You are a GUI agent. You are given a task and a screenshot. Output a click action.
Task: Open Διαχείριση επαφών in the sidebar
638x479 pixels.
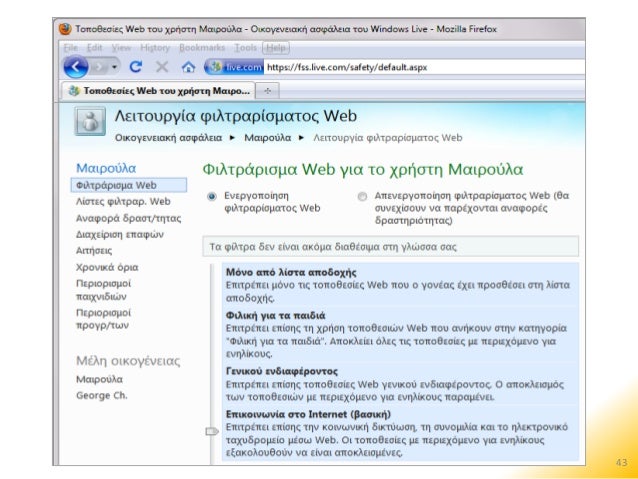point(120,234)
